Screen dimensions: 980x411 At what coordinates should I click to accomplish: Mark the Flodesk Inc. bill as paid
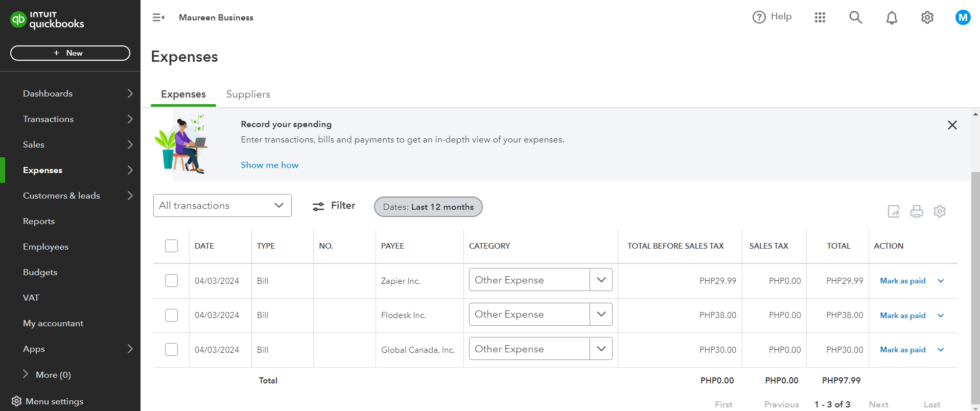(x=902, y=316)
